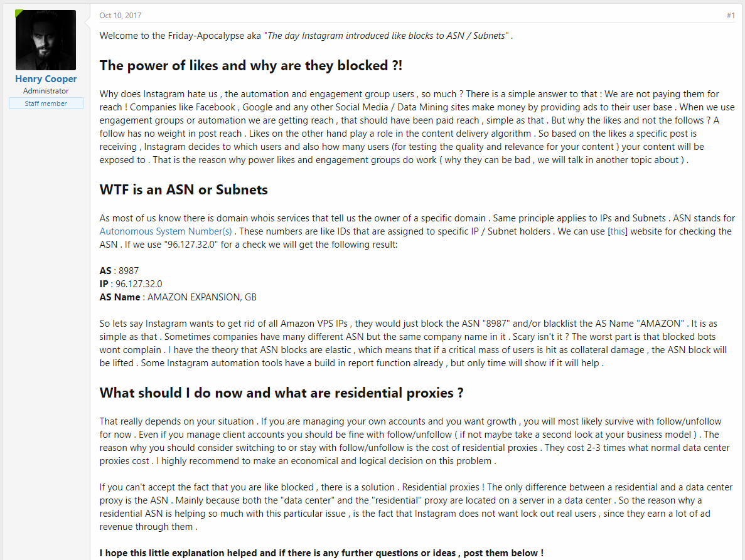Open the Autonomous System Number(s) link
The width and height of the screenshot is (745, 560).
[x=166, y=231]
